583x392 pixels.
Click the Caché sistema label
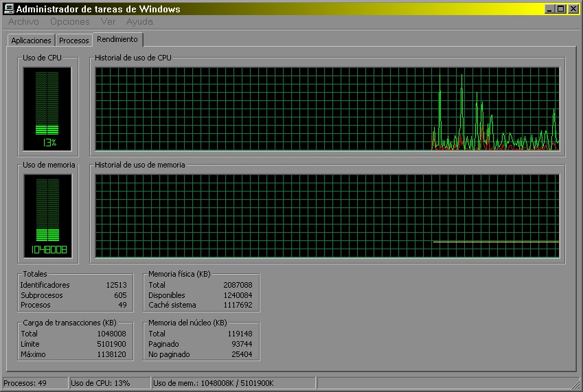tap(172, 305)
